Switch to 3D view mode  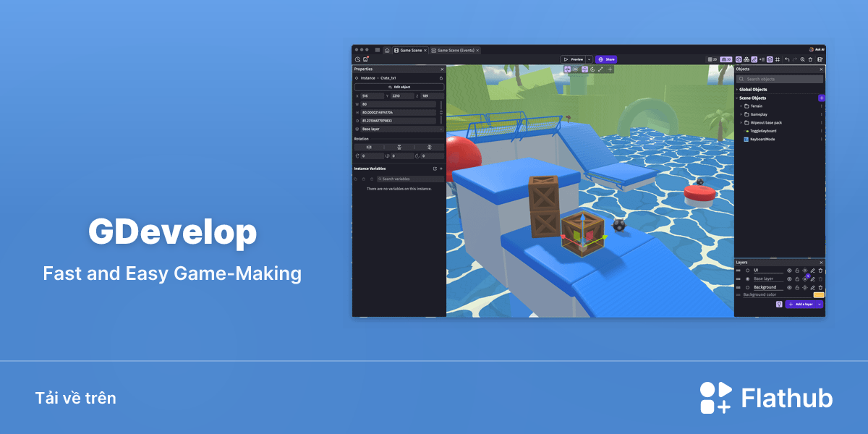[x=726, y=59]
